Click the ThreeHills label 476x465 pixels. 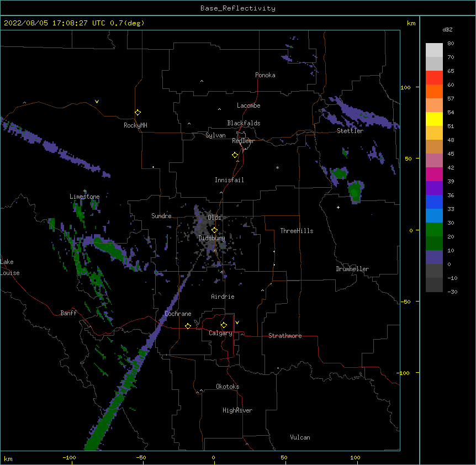pos(297,231)
